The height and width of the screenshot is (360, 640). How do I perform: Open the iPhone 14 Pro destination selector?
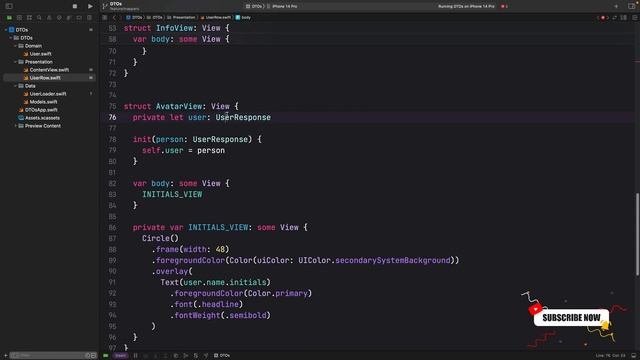[x=282, y=7]
